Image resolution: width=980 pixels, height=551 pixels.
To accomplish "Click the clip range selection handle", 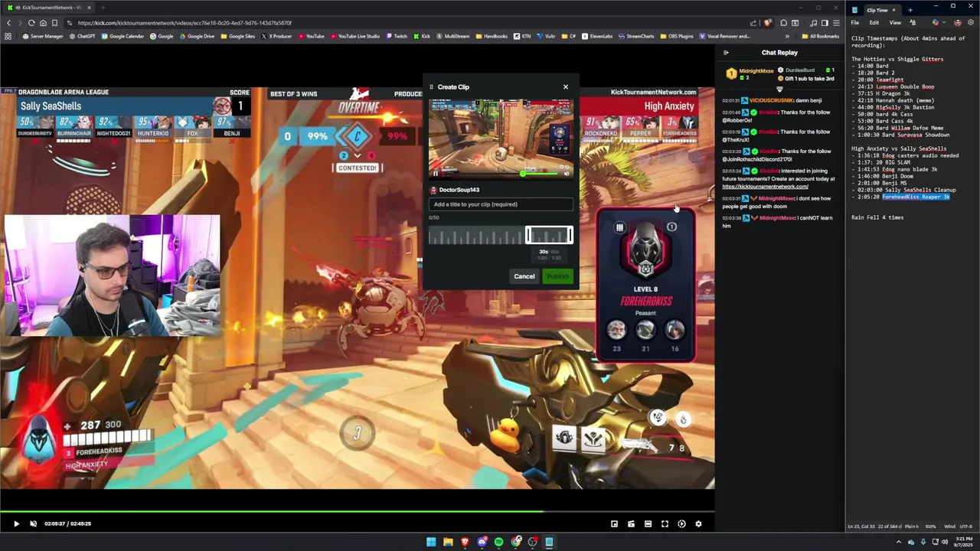I will click(x=549, y=236).
